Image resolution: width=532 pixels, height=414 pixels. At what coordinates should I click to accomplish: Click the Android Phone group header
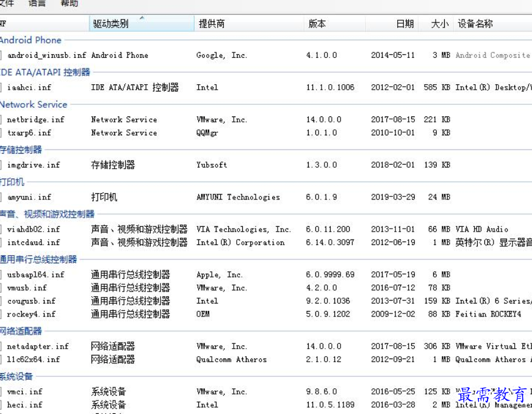31,40
